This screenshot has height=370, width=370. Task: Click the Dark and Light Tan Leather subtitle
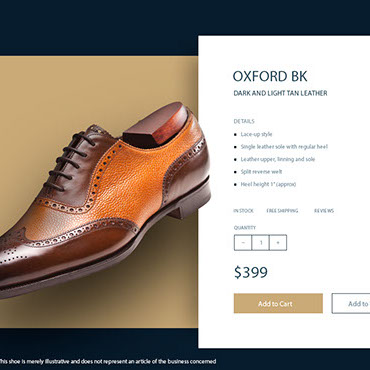[280, 93]
